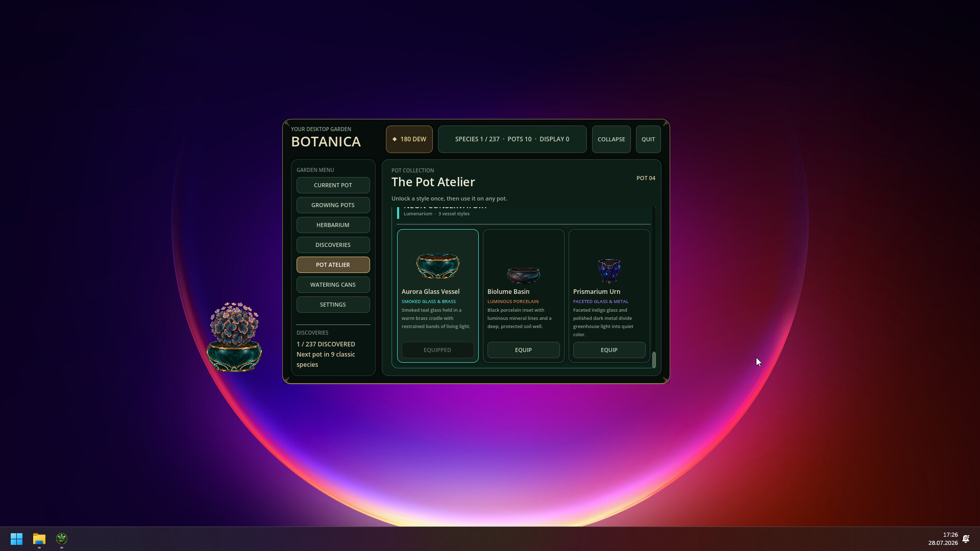Screen dimensions: 980x551
Task: Open the Windows Start menu
Action: (16, 539)
